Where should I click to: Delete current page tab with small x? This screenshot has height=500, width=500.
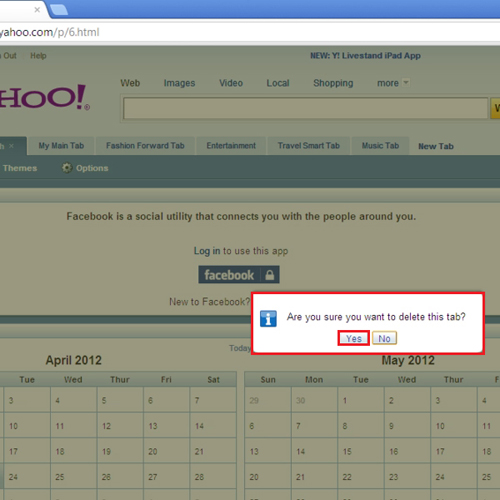pos(11,146)
